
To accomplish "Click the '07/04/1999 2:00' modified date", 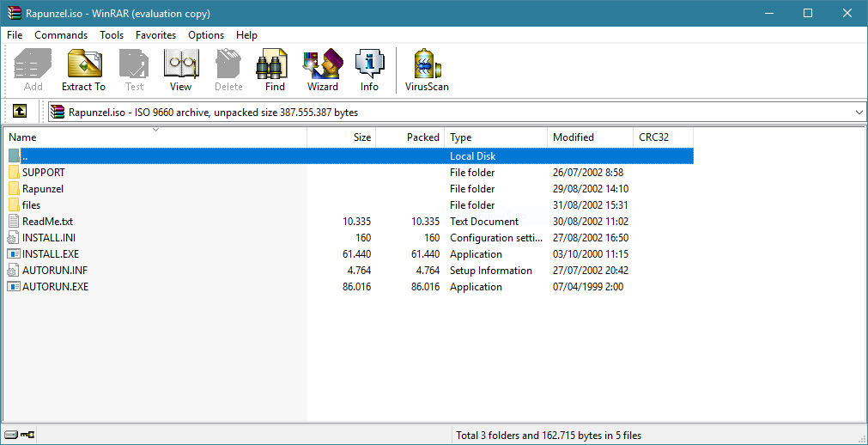I will pyautogui.click(x=588, y=287).
